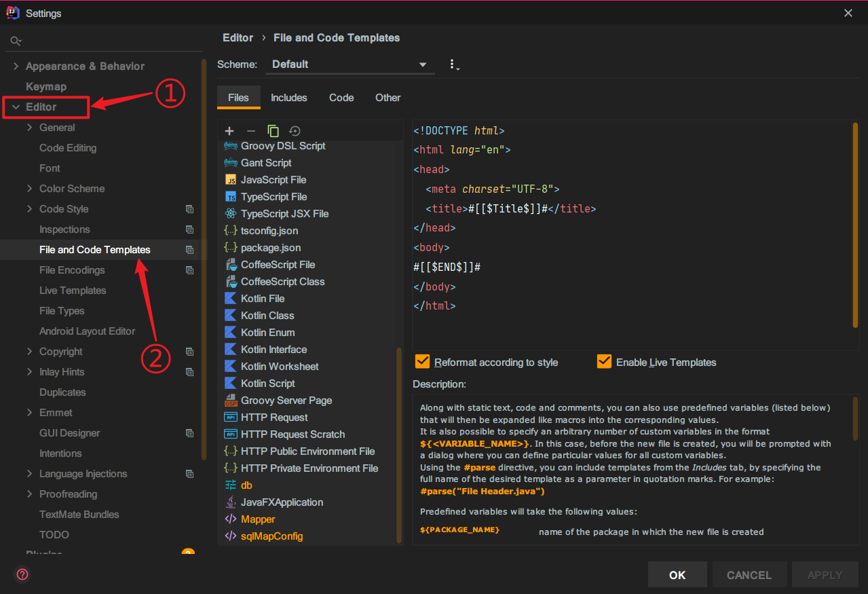Switch to the Other tab
Screen dimensions: 868x594
388,98
